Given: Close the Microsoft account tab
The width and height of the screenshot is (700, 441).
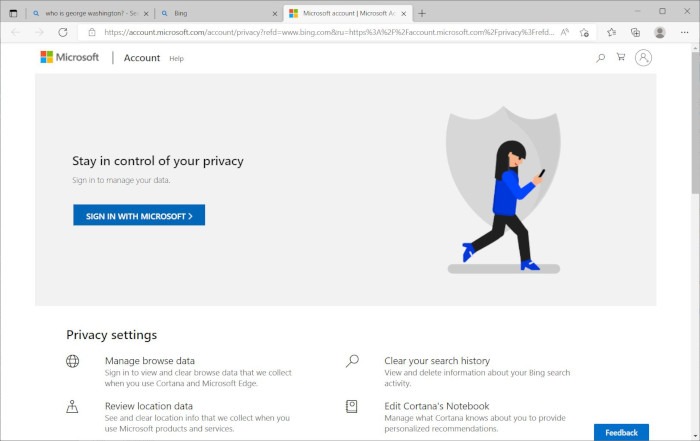Looking at the screenshot, I should pos(404,14).
